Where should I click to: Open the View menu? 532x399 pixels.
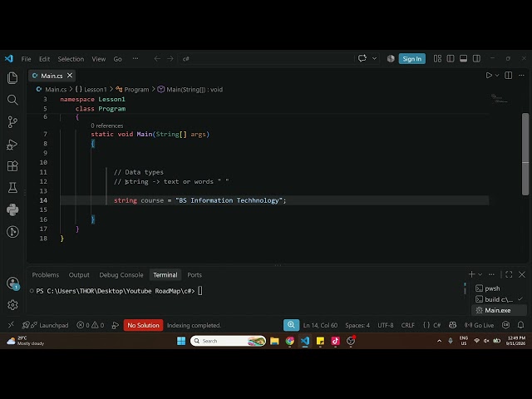(x=98, y=59)
